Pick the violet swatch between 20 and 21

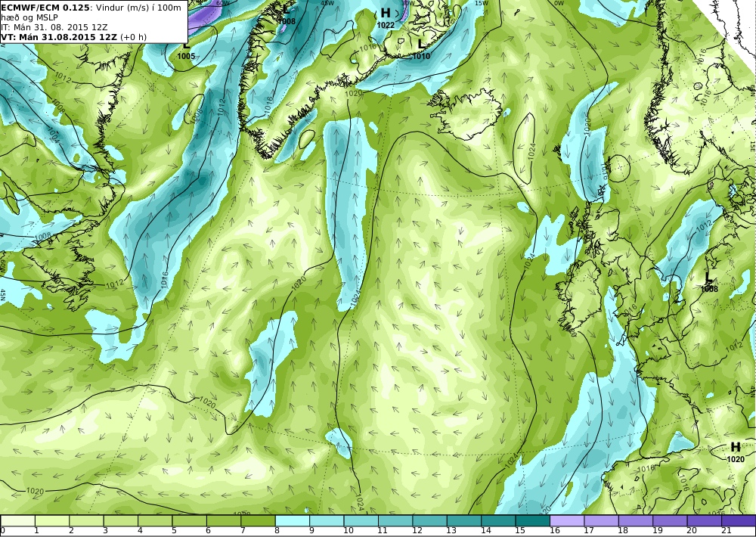pos(705,520)
